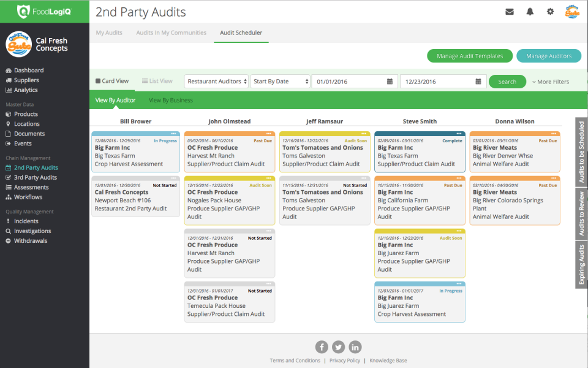Open the calendar picker for the end date

478,81
